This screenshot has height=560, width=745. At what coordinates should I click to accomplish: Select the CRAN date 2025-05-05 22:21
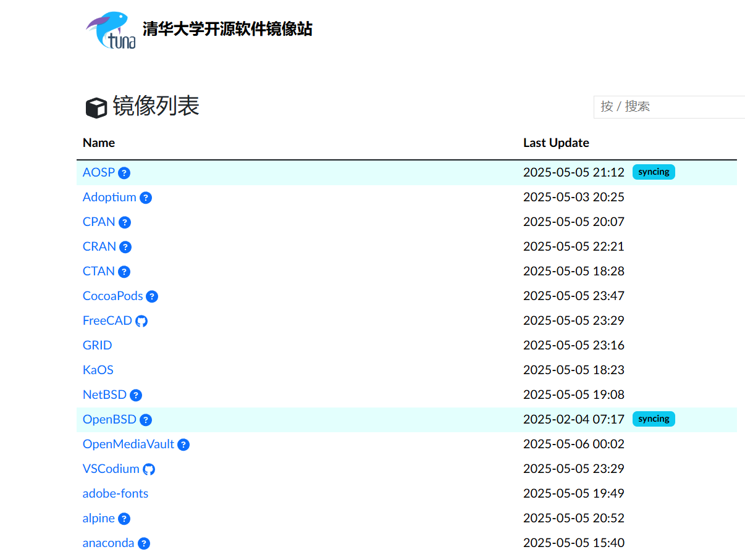574,246
